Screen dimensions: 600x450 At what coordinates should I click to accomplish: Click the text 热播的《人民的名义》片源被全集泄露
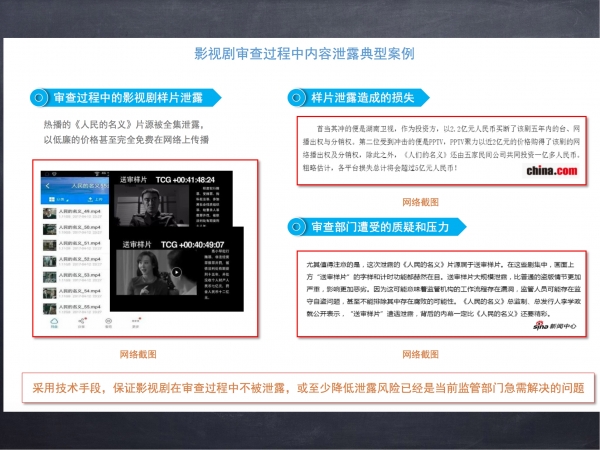point(124,125)
